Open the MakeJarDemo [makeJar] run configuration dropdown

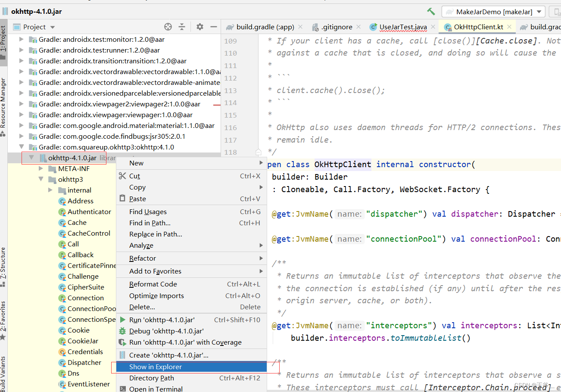pos(493,12)
